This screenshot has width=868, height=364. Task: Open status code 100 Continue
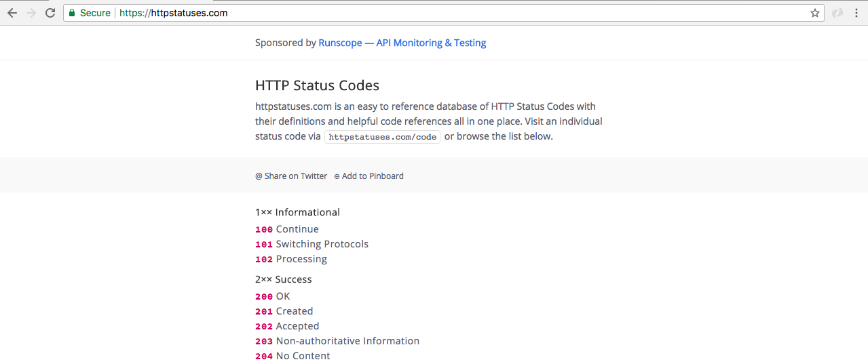(x=287, y=229)
